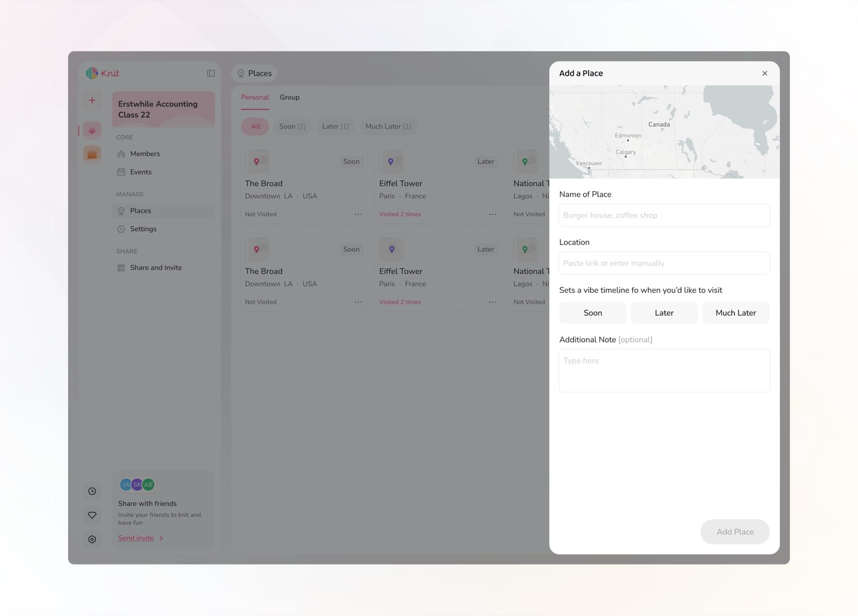
Task: Click Erstwhile Accounting Class 22 group card
Action: coord(163,109)
